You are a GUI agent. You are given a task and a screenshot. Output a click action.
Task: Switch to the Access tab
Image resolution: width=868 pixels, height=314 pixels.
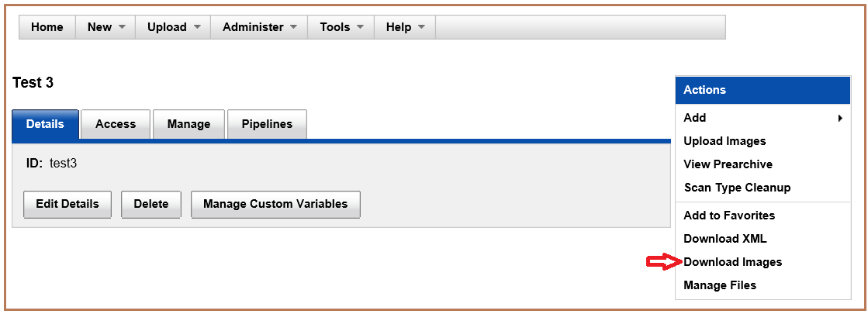tap(116, 124)
